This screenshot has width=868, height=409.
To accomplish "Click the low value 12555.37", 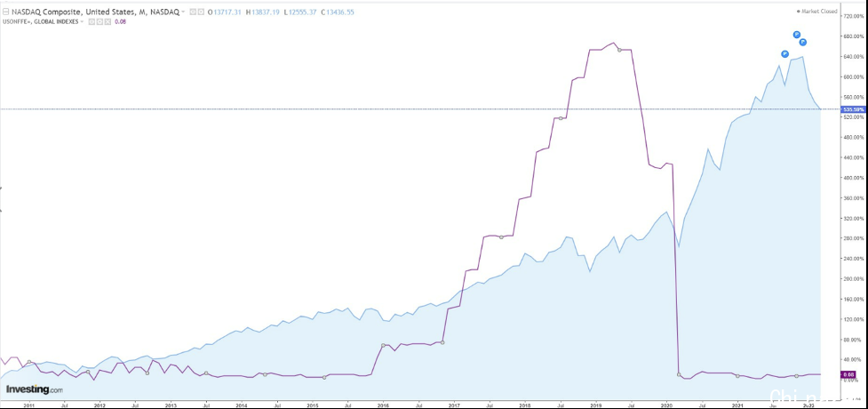I will point(302,12).
